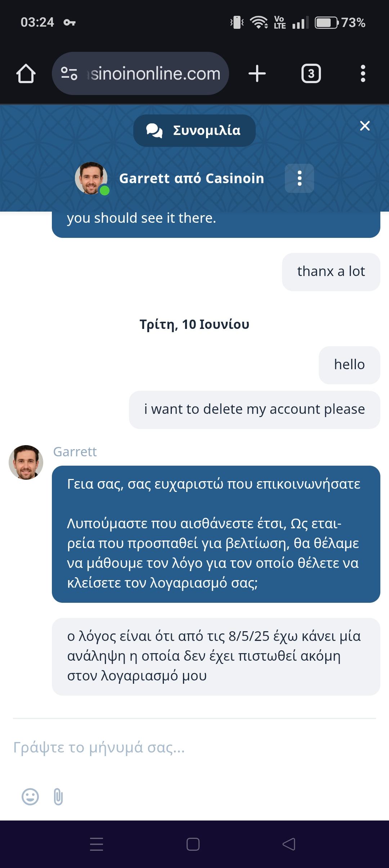The width and height of the screenshot is (389, 868).
Task: Tap the address bar URL
Action: 155,74
